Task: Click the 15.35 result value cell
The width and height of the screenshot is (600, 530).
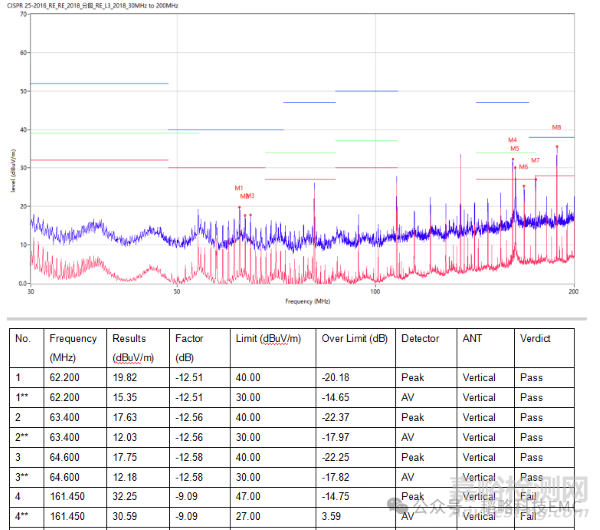Action: pyautogui.click(x=125, y=398)
